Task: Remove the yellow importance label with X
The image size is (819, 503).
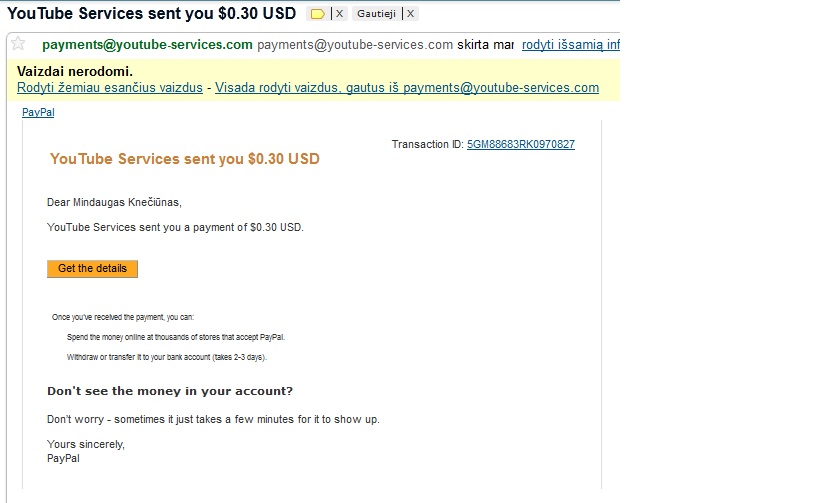Action: coord(340,14)
